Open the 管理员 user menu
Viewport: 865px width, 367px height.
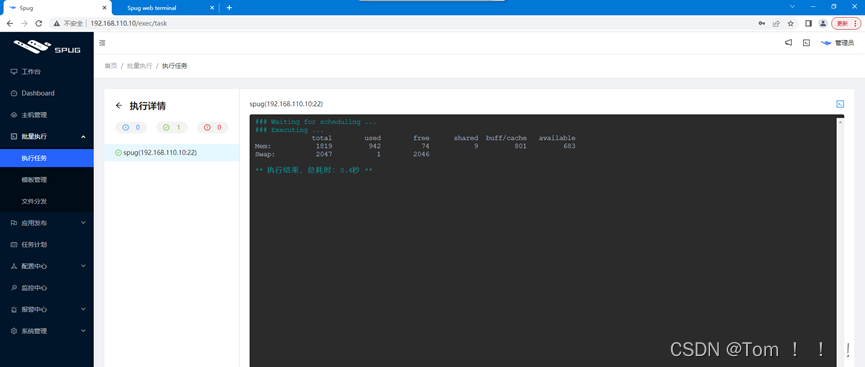pyautogui.click(x=837, y=42)
